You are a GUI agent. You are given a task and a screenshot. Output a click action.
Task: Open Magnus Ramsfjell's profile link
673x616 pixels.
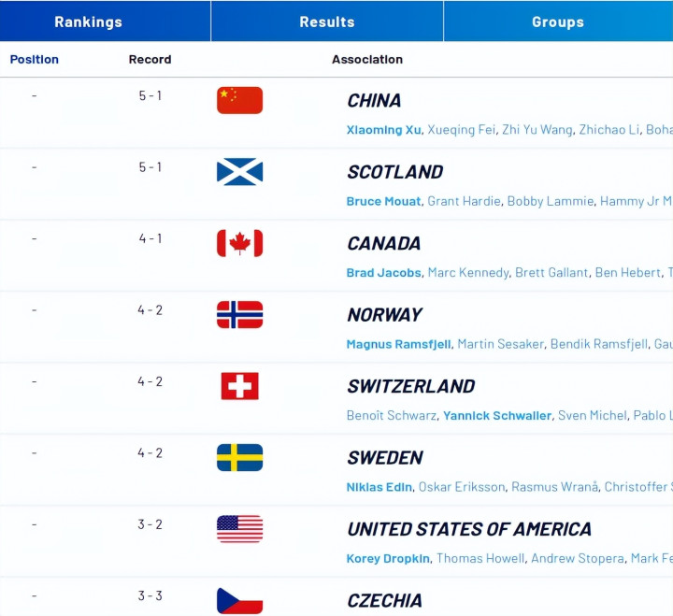(x=397, y=344)
